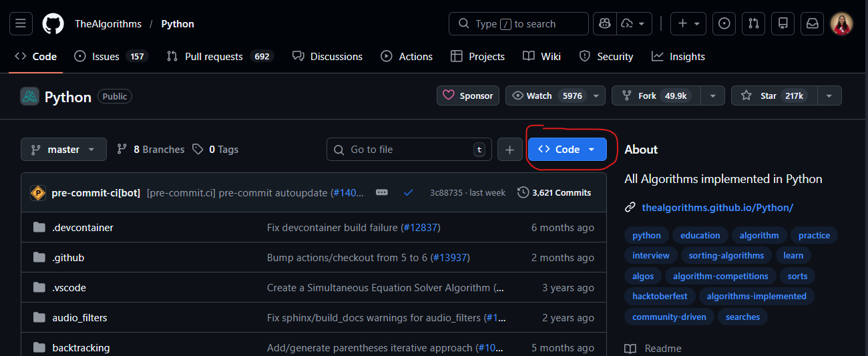The image size is (868, 356).
Task: Click the .devcontainer folder icon
Action: [x=39, y=228]
